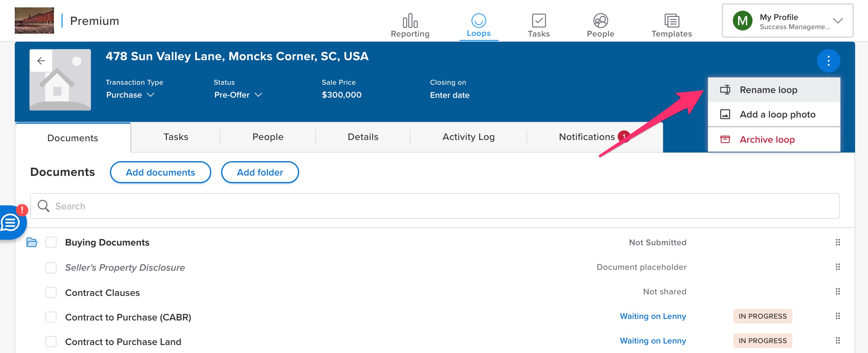This screenshot has height=353, width=868.
Task: Select Add a loop photo menu item
Action: 774,114
